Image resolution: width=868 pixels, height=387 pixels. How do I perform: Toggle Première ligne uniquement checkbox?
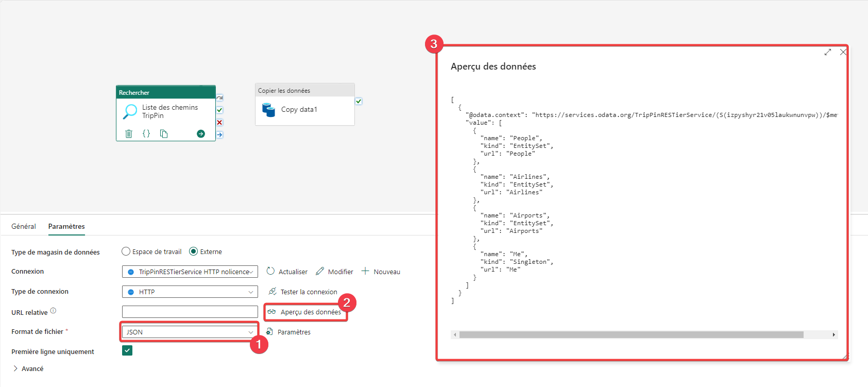(127, 350)
